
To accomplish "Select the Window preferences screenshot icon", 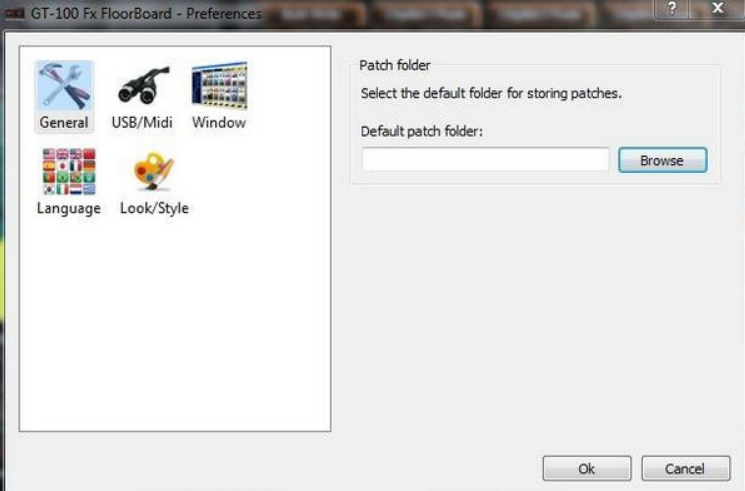I will [220, 86].
